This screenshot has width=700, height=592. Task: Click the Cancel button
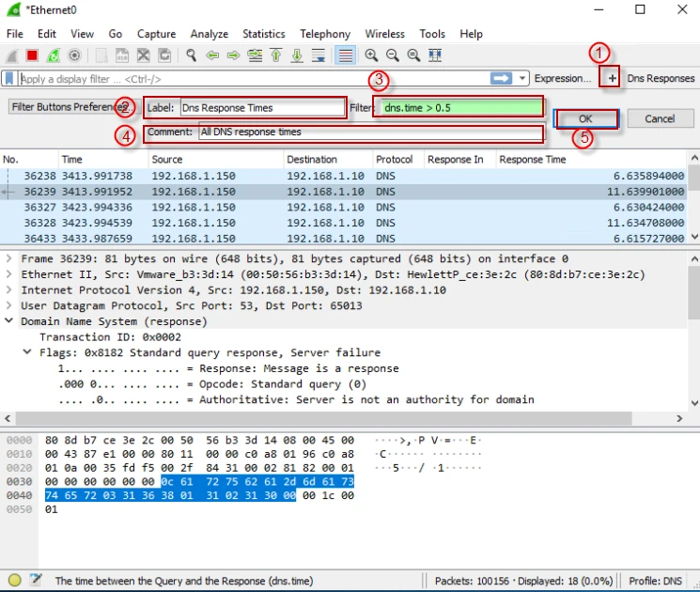click(659, 119)
